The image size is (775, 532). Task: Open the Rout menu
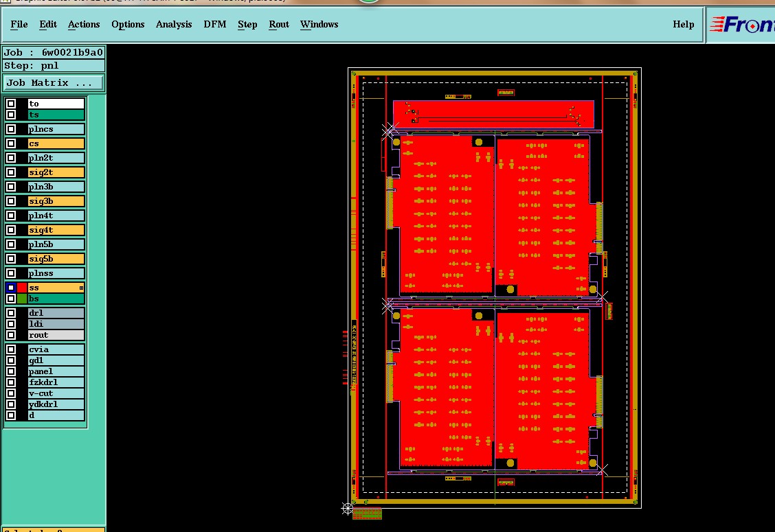(x=279, y=24)
